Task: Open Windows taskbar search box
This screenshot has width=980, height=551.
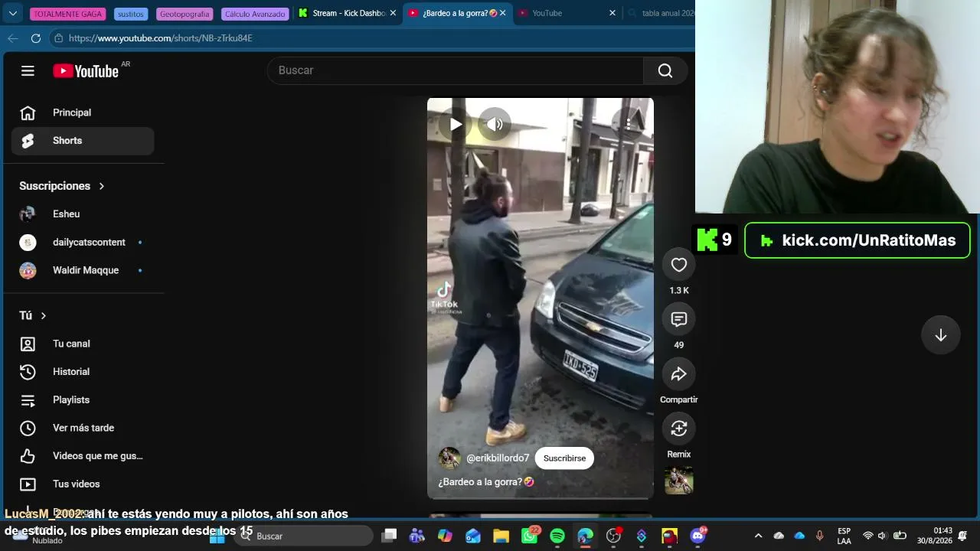Action: [x=304, y=536]
